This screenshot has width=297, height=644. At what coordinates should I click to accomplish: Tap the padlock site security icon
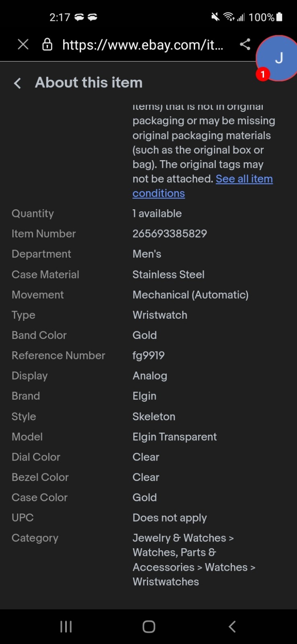pyautogui.click(x=47, y=44)
